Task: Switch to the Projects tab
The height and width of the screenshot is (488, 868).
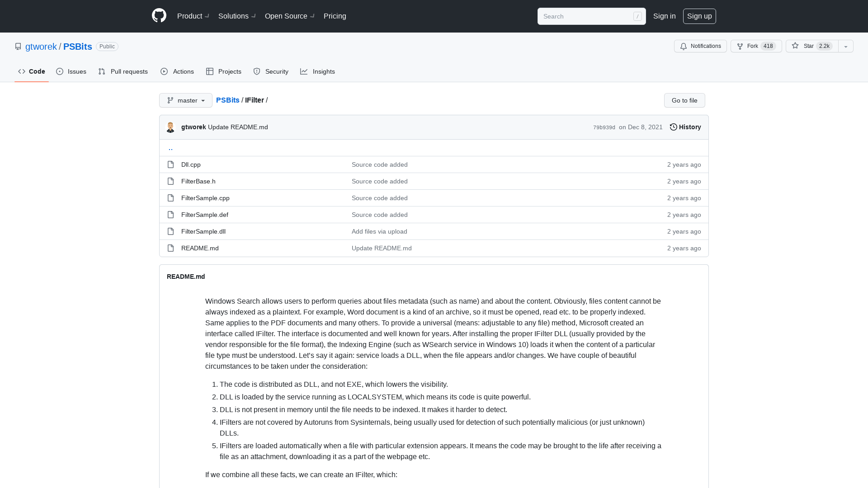Action: 224,71
